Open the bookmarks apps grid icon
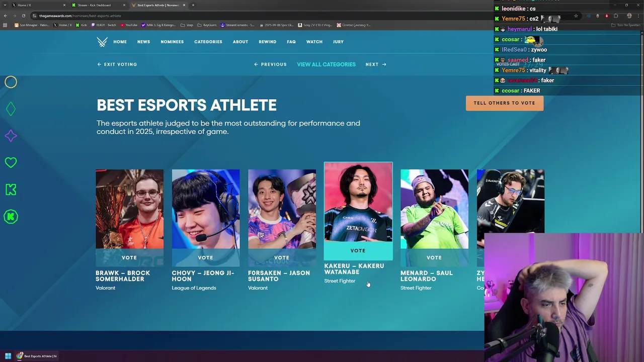The image size is (644, 362). click(x=5, y=25)
